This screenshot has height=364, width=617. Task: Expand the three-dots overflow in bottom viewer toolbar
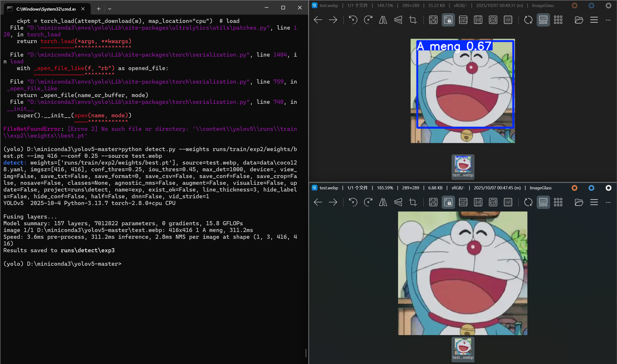tap(608, 202)
